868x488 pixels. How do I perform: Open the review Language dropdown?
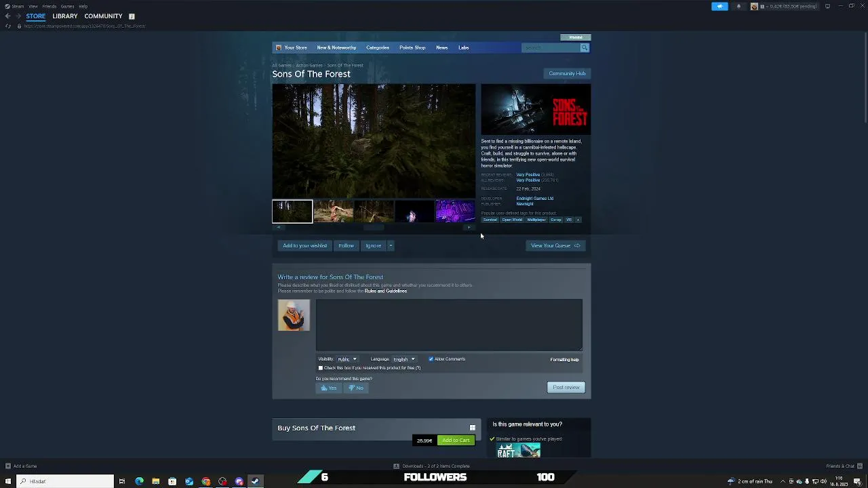404,359
